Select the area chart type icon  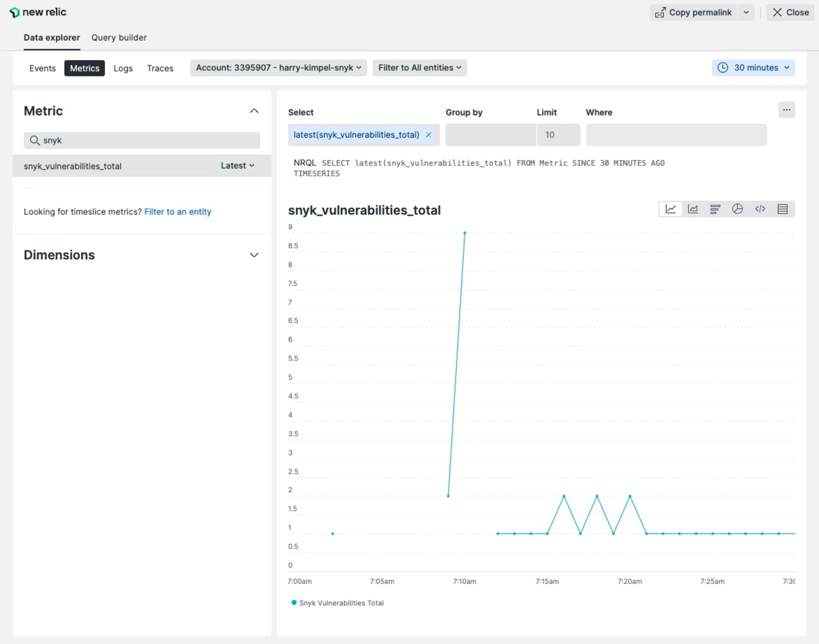tap(693, 209)
